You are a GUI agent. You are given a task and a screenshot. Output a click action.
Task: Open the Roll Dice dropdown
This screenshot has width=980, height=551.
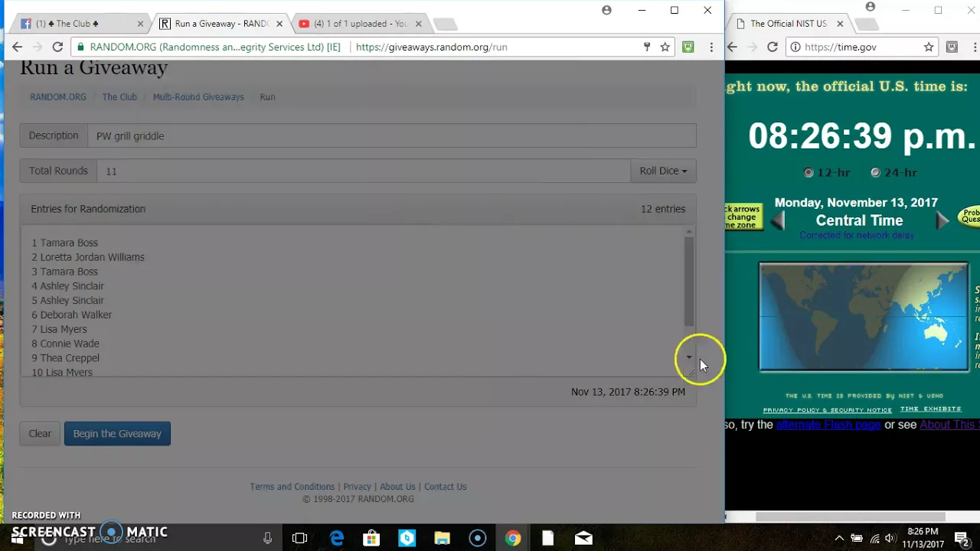(663, 171)
